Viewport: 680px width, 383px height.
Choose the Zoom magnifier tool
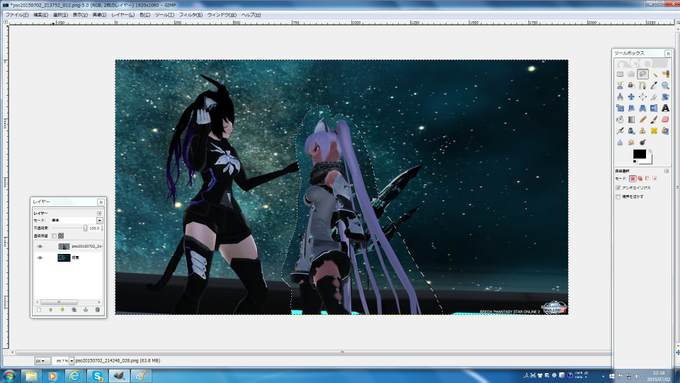665,85
